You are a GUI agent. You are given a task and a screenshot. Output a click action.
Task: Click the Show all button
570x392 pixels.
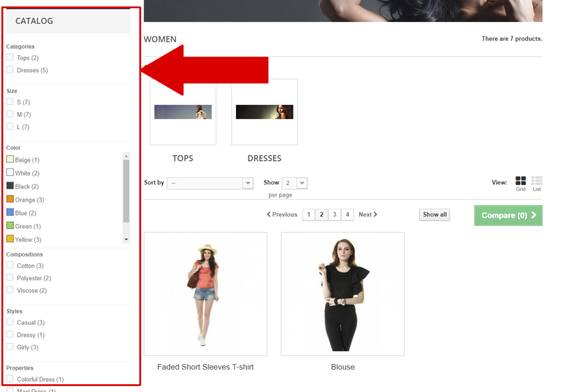(434, 214)
